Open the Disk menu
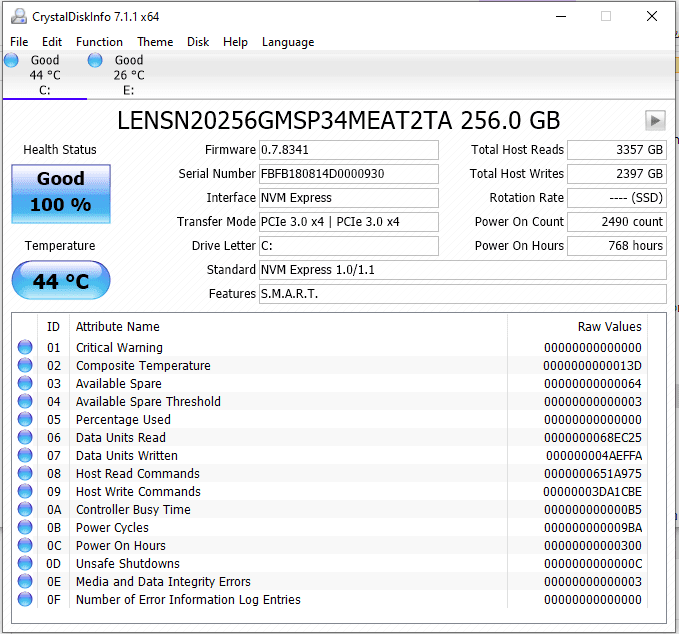 [x=198, y=42]
